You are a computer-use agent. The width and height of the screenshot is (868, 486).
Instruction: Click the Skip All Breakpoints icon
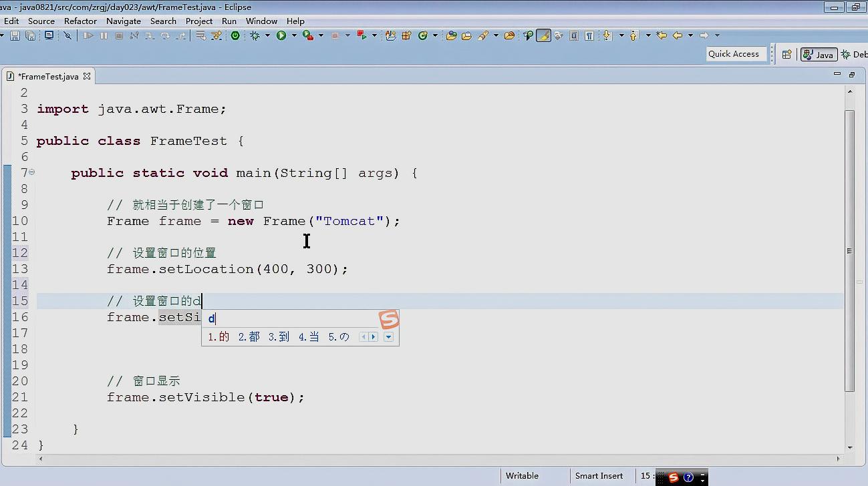(67, 35)
